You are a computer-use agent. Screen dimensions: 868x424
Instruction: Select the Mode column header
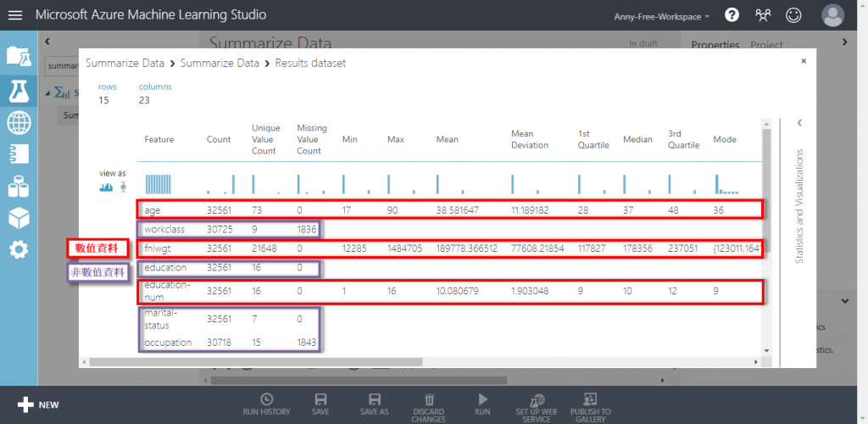tap(725, 139)
